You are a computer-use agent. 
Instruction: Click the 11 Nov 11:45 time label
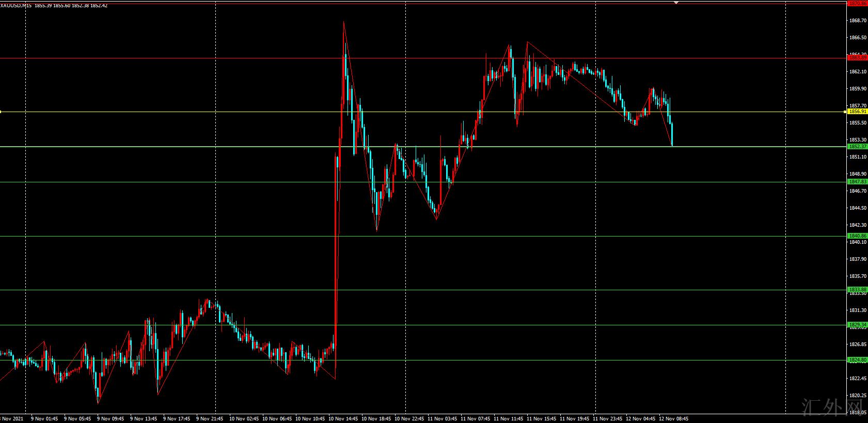pos(509,419)
